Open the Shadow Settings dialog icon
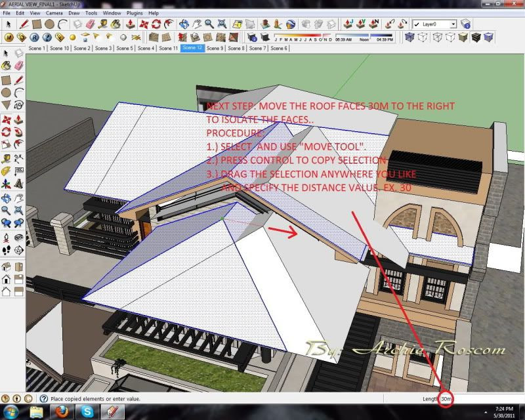 click(x=252, y=37)
